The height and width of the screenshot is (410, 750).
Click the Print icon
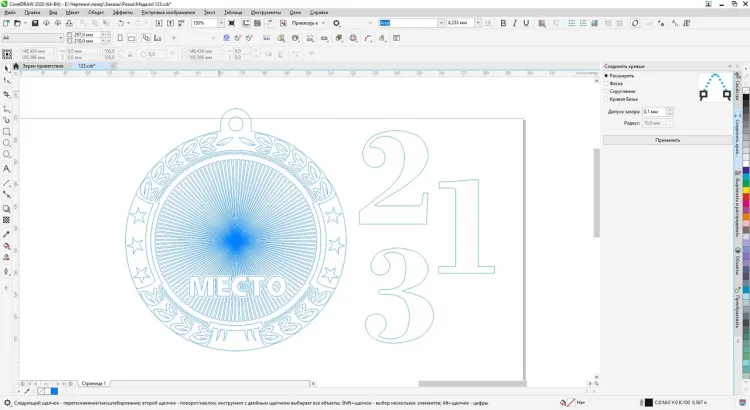(x=69, y=23)
